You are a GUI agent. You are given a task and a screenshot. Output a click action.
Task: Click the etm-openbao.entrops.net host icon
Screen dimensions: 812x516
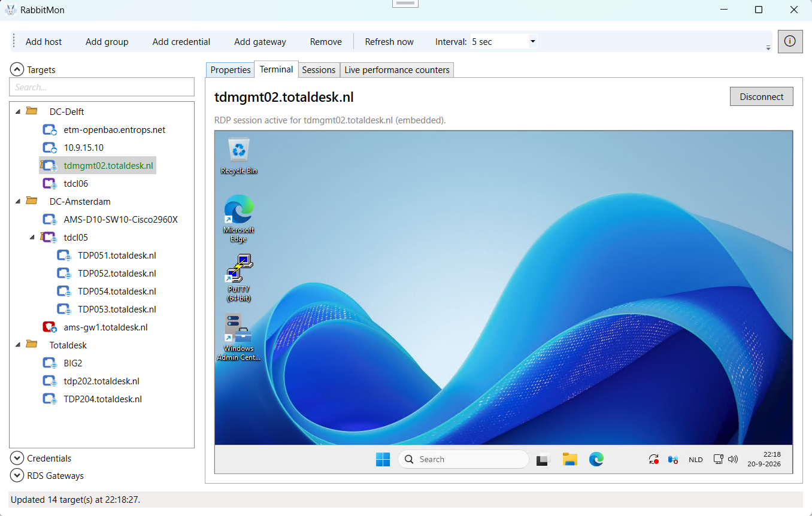tap(50, 130)
